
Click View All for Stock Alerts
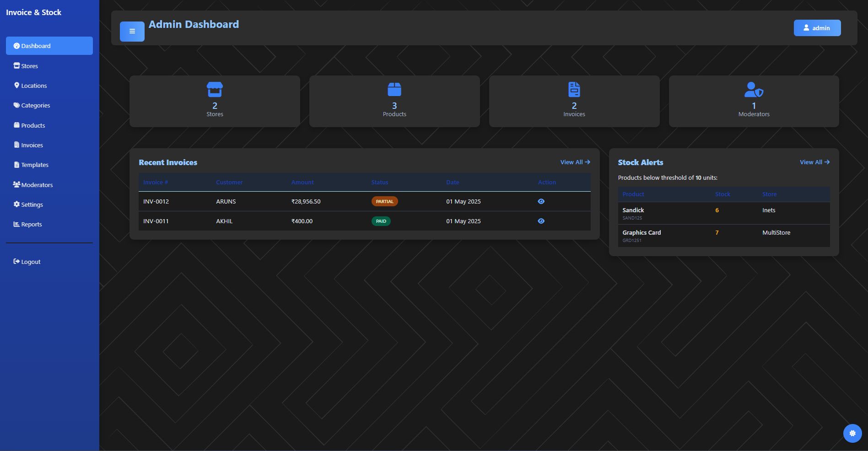click(x=814, y=162)
